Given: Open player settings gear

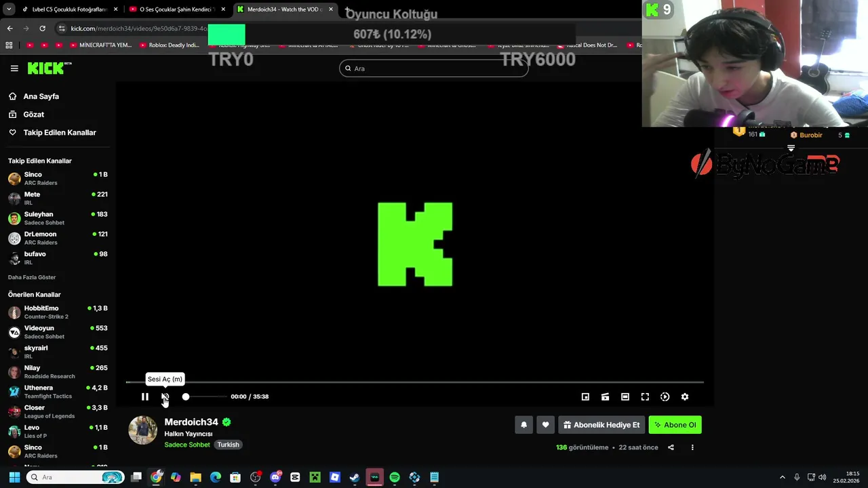Looking at the screenshot, I should [x=685, y=396].
